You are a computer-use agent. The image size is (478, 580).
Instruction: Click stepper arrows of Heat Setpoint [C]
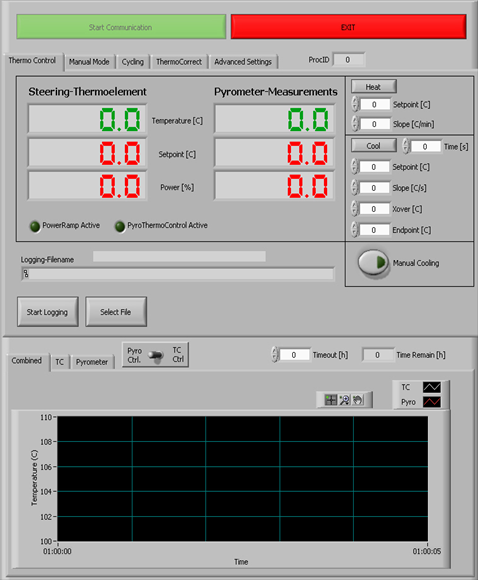click(x=355, y=104)
